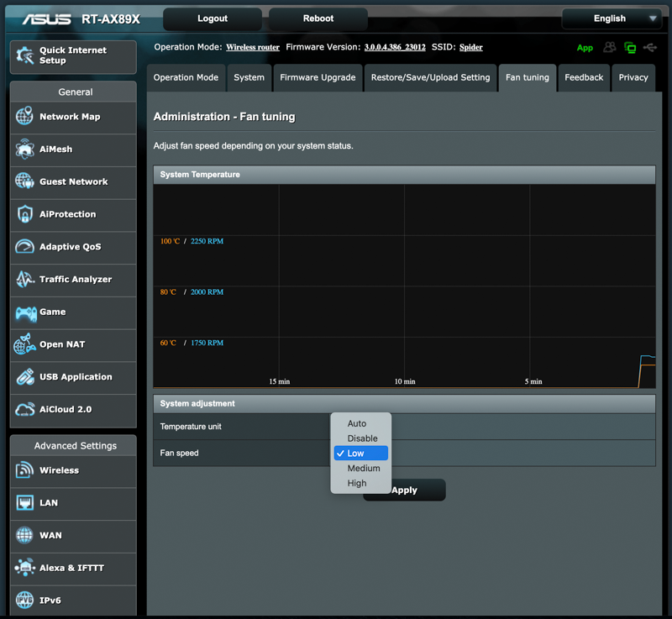The width and height of the screenshot is (672, 619).
Task: Open the Firmware Upgrade tab
Action: [318, 77]
